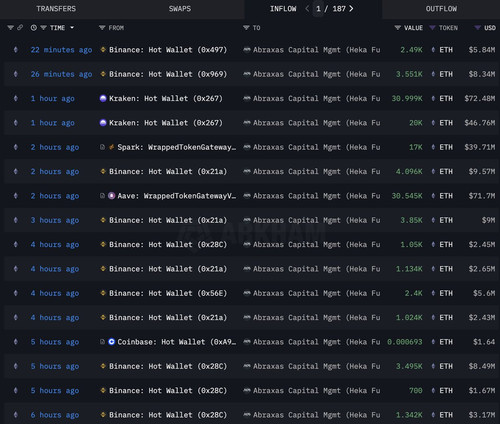Click Abraxas Capital recipient in $1.64 row
The image size is (500, 424).
click(316, 342)
